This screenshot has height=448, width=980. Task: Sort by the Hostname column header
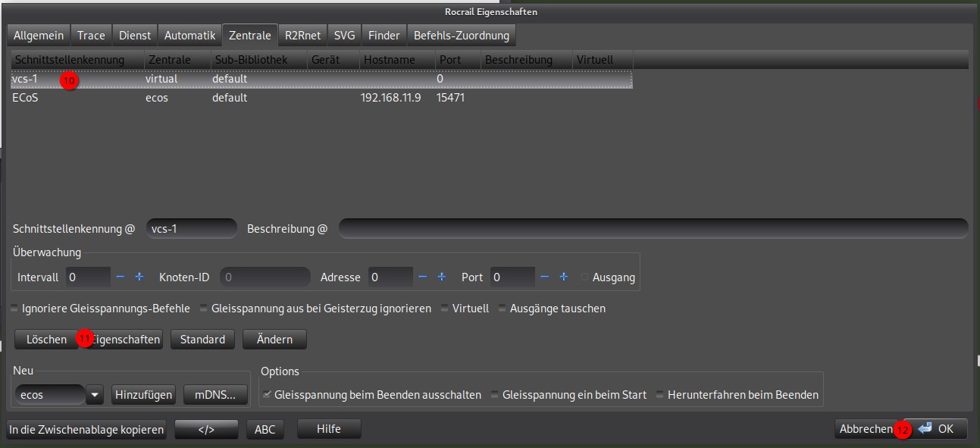tap(389, 60)
